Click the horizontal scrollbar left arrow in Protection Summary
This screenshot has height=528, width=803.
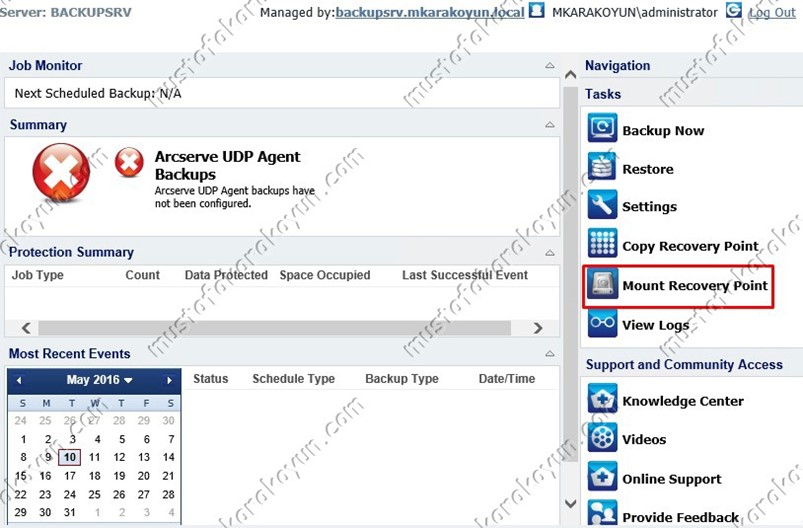coord(26,328)
